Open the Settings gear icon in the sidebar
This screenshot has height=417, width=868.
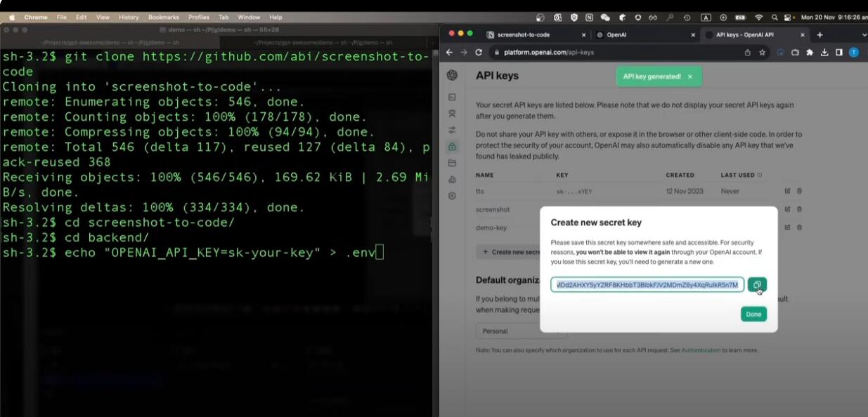click(x=452, y=196)
